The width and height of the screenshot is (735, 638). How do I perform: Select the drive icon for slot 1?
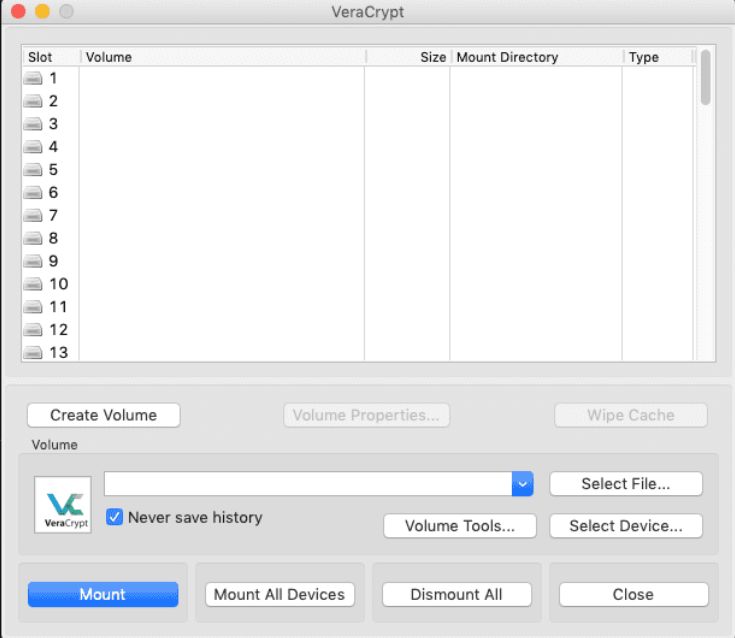(x=33, y=78)
